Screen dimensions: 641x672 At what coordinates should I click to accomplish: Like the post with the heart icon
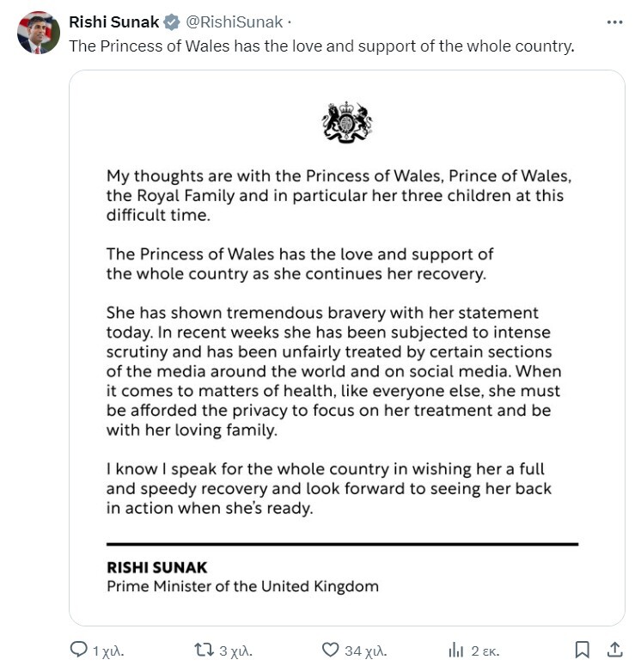coord(330,650)
